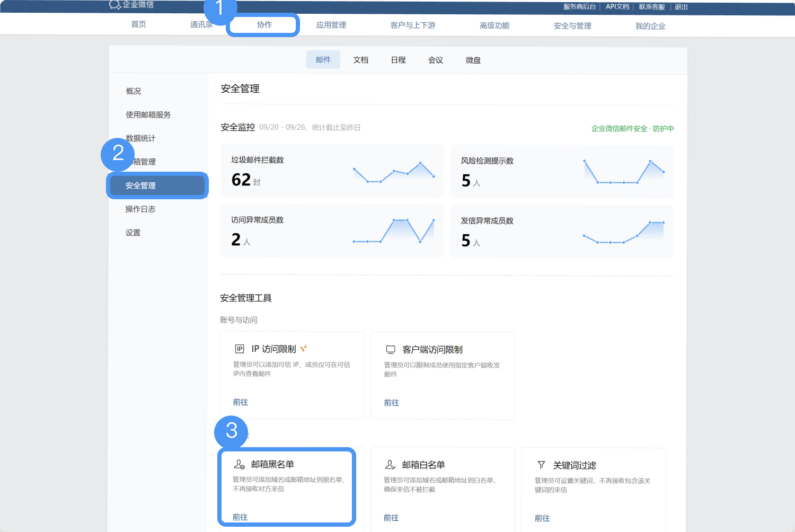Open 应用管理 in the top navigation
The image size is (795, 532).
click(x=331, y=25)
